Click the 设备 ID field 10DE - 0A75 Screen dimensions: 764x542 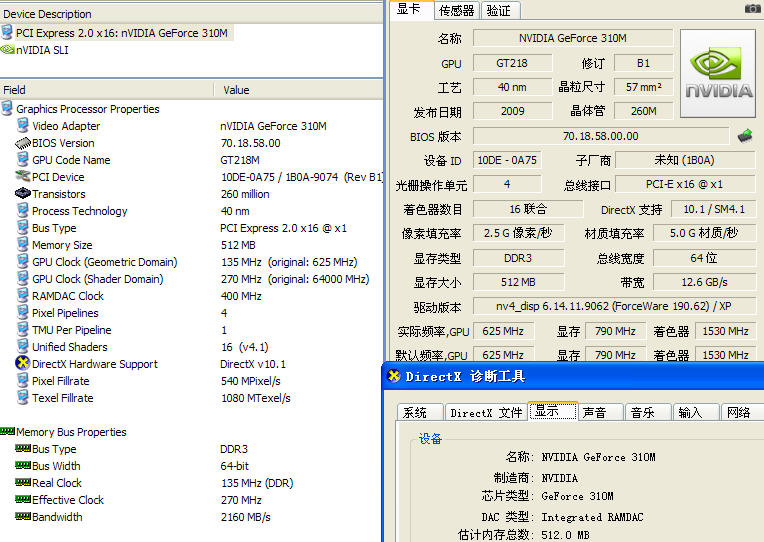(x=507, y=160)
